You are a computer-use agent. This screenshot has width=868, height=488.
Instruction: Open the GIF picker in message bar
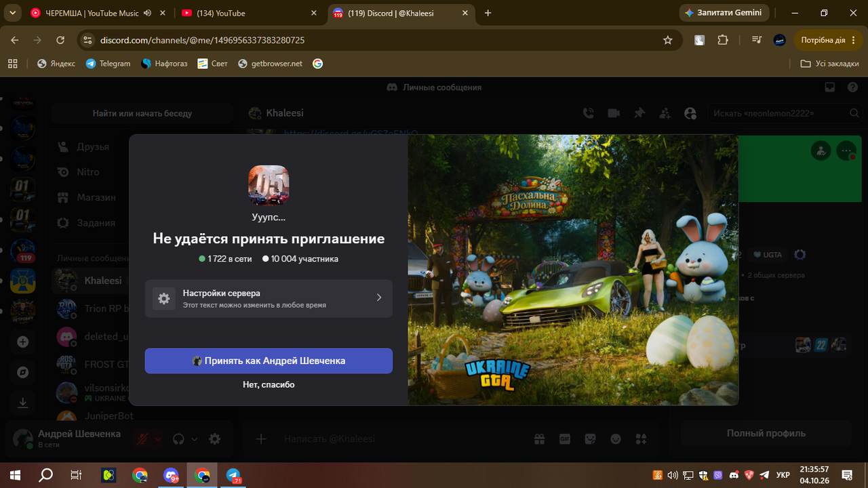564,439
